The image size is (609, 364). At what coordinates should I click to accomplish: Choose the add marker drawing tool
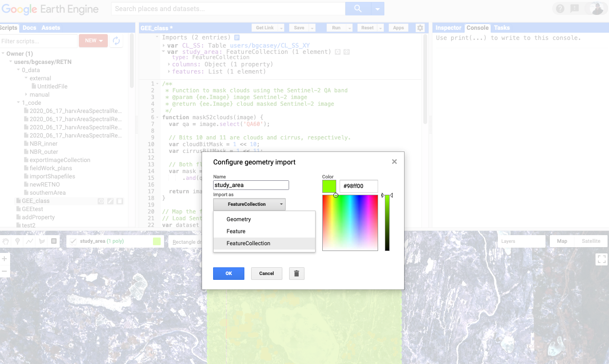18,241
